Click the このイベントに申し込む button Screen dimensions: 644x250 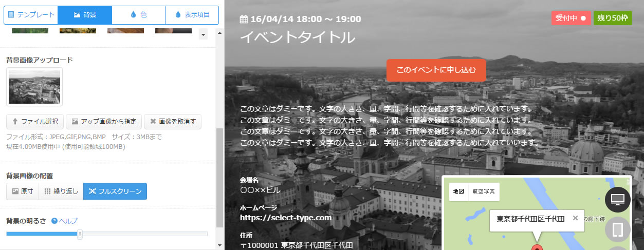(x=436, y=70)
